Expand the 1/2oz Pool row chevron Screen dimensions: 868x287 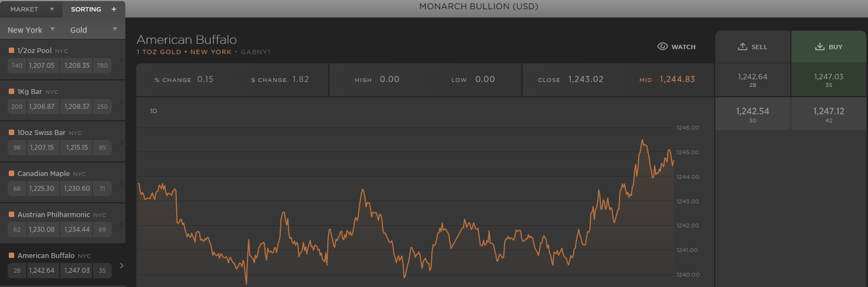click(x=121, y=61)
